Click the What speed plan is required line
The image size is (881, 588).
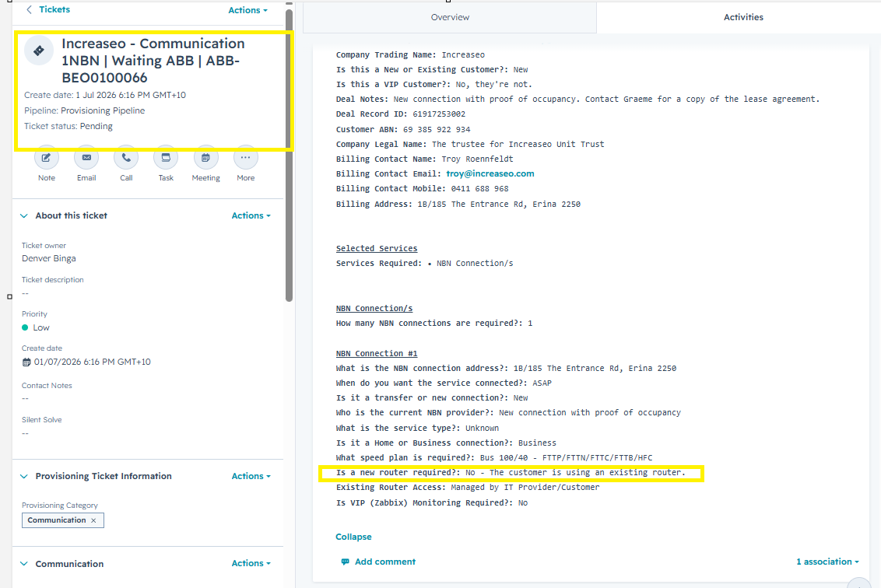pos(494,457)
